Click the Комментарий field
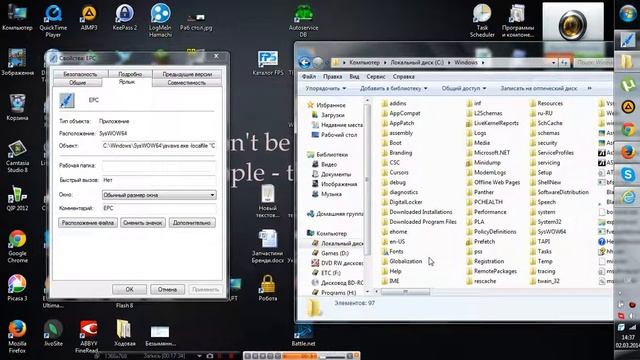 pos(159,208)
